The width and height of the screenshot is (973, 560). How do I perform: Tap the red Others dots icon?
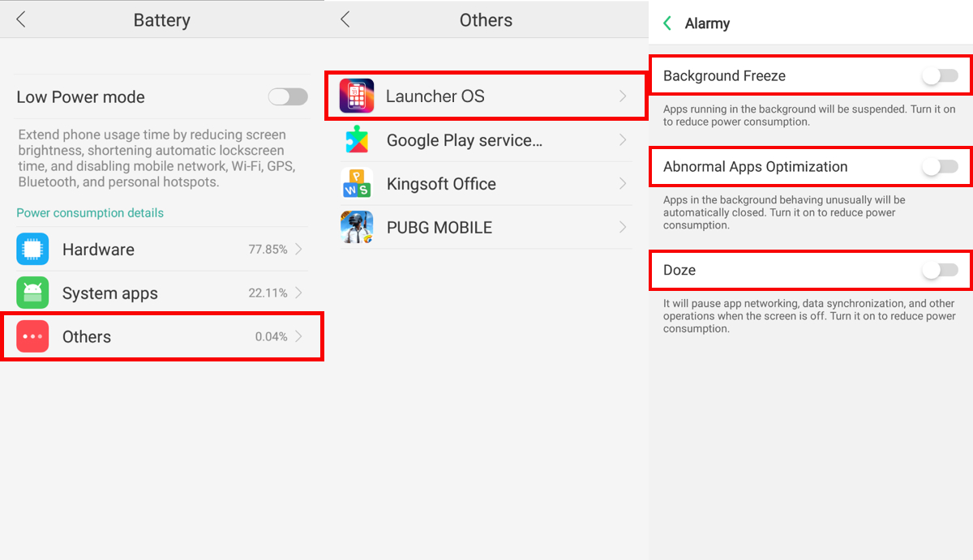32,336
